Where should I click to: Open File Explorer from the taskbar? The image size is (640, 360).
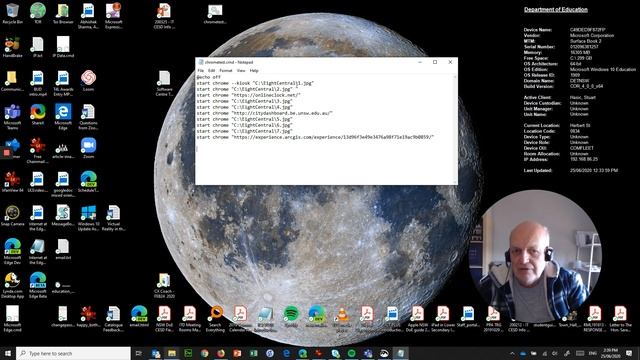(x=172, y=353)
